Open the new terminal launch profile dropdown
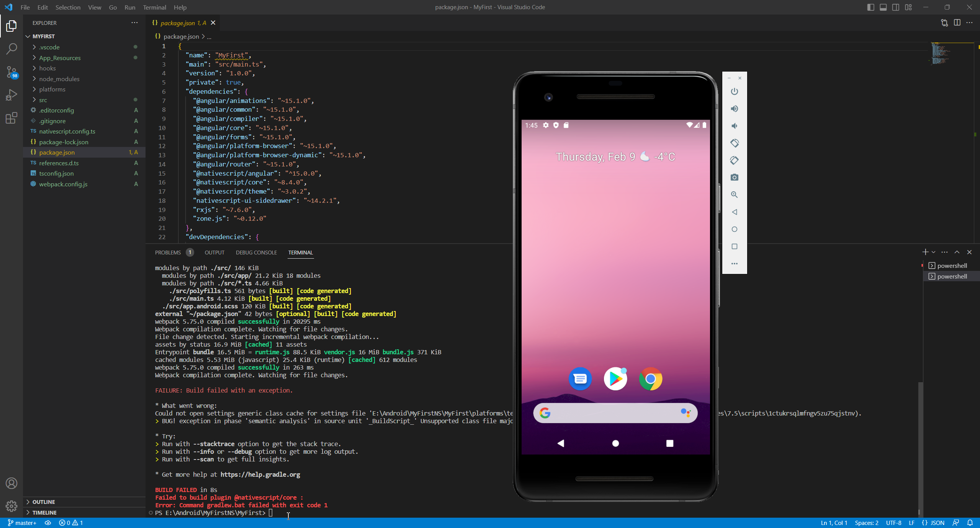Screen dimensions: 980x528 (x=933, y=252)
